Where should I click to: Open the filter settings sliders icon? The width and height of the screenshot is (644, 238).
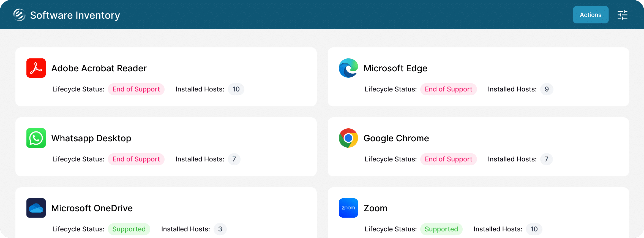click(623, 15)
